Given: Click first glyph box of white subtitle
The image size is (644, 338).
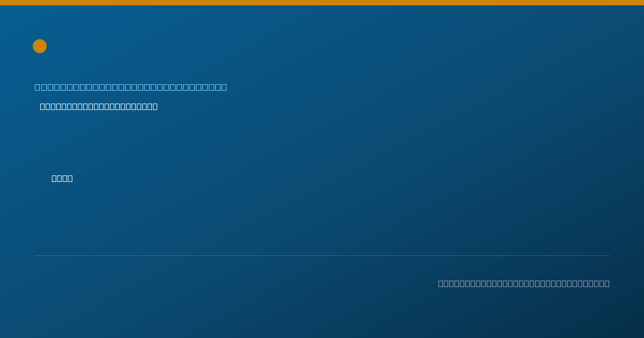Looking at the screenshot, I should tap(42, 107).
